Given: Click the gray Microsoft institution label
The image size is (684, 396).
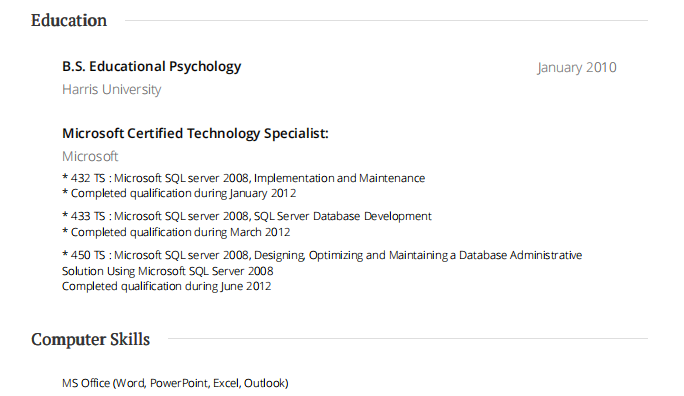Looking at the screenshot, I should point(90,156).
